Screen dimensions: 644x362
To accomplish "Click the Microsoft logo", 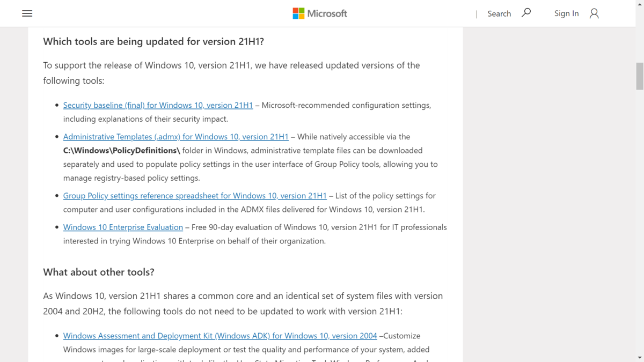I will coord(320,13).
